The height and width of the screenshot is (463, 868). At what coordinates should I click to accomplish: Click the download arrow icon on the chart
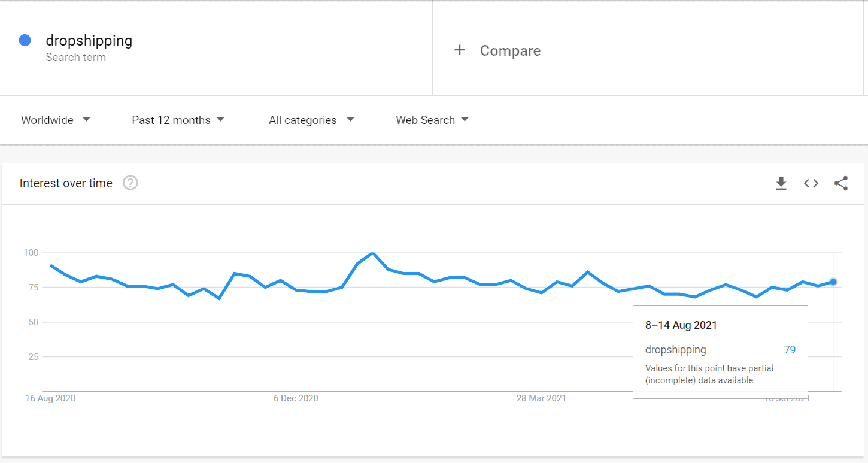pos(781,183)
